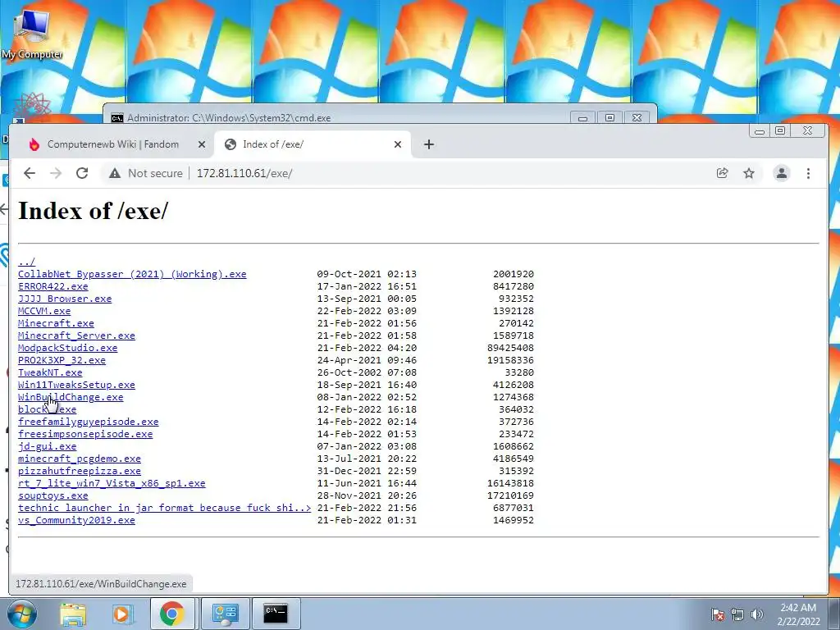
Task: Switch to Computernewb Wiki | Fandom tab
Action: (112, 144)
